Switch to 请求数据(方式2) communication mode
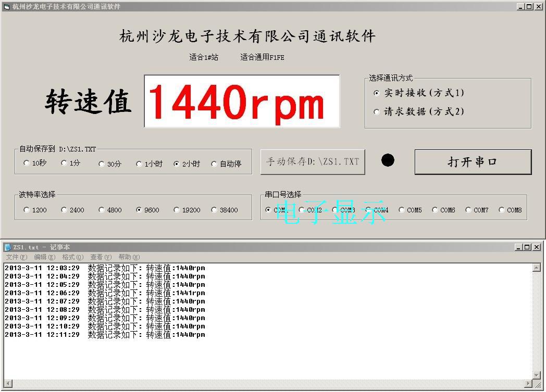The image size is (546, 392). (377, 111)
